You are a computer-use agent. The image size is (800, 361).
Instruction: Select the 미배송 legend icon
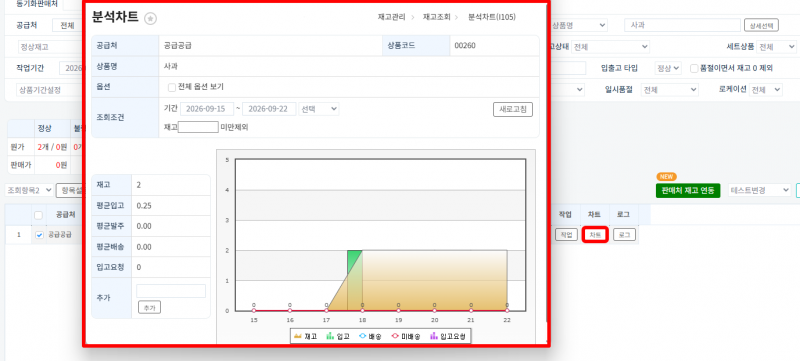394,336
